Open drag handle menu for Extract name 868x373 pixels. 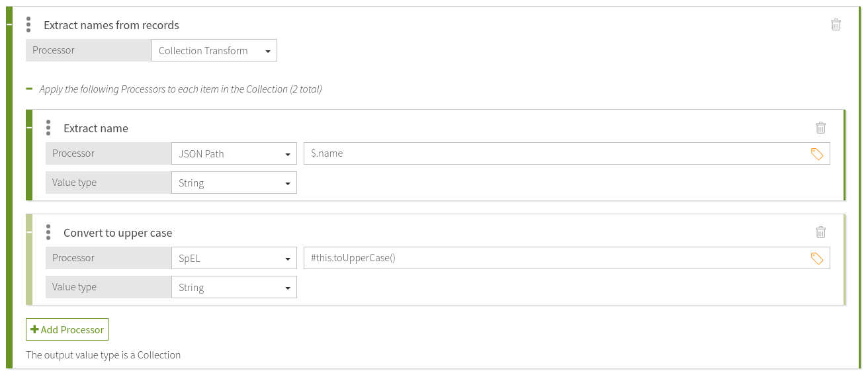point(48,128)
